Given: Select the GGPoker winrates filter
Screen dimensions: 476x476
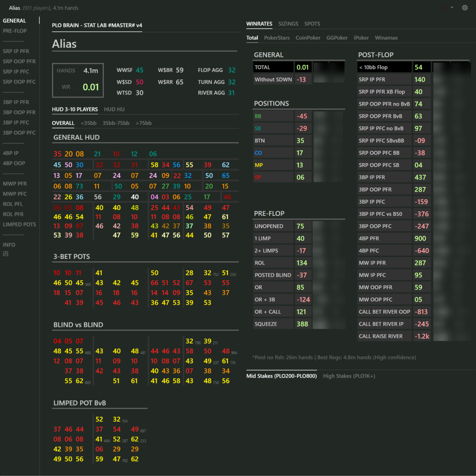Looking at the screenshot, I should (x=337, y=38).
